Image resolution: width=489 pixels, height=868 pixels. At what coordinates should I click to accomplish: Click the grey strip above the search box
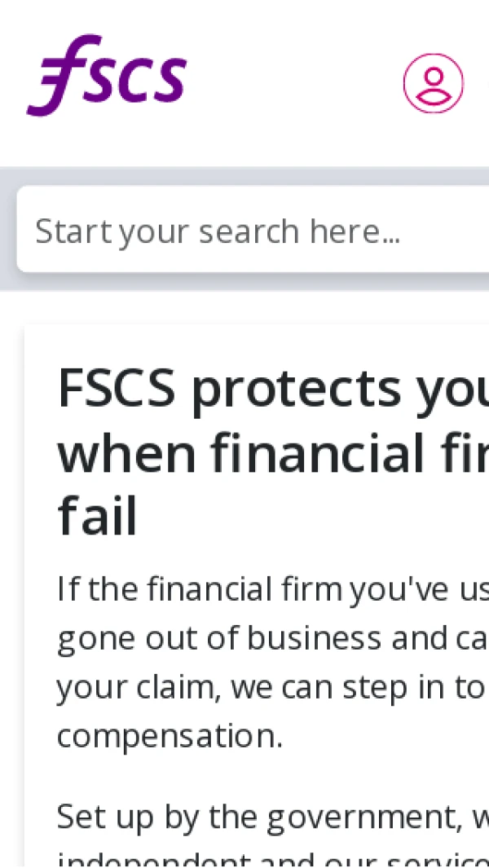click(x=244, y=176)
